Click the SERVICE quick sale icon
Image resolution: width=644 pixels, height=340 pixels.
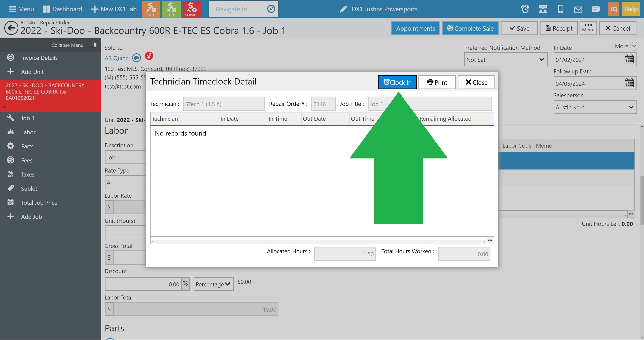pos(191,9)
